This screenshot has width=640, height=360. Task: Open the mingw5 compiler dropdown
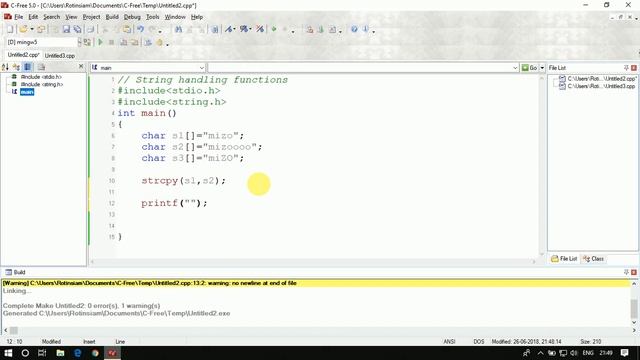tap(80, 42)
